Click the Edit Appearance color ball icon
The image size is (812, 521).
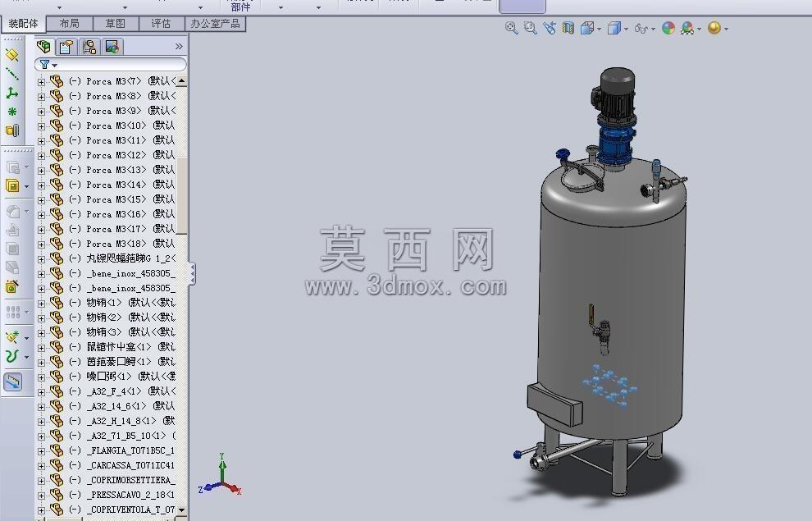[x=668, y=28]
